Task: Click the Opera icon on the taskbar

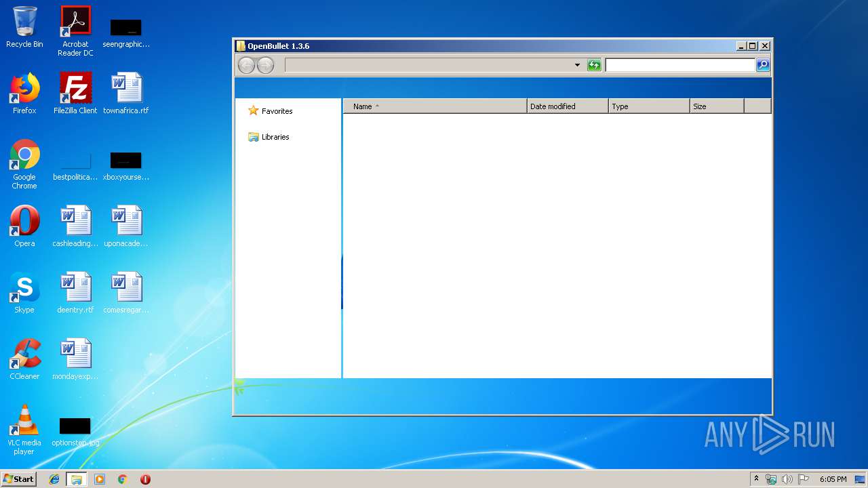Action: [x=145, y=479]
